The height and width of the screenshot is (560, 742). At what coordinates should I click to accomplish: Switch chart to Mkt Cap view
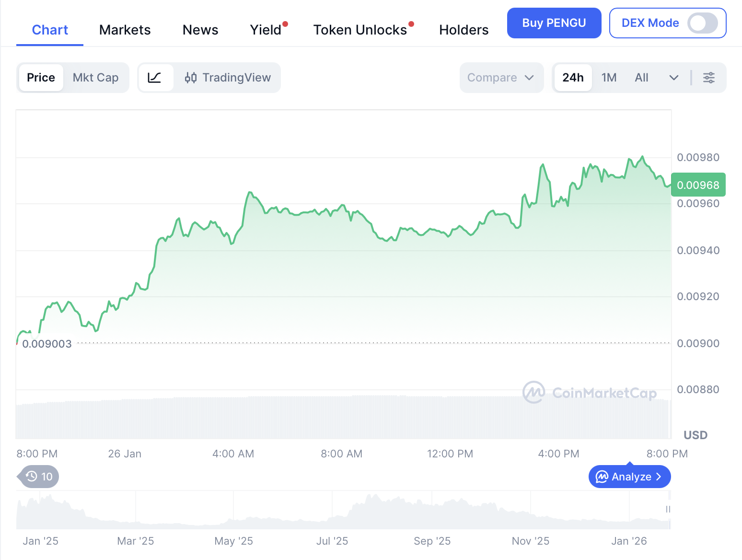point(95,78)
